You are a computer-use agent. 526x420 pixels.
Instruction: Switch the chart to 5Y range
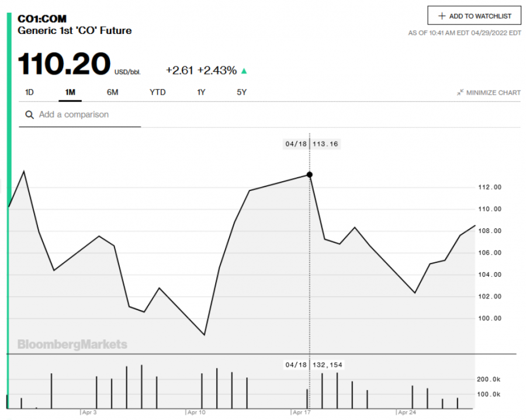point(242,92)
